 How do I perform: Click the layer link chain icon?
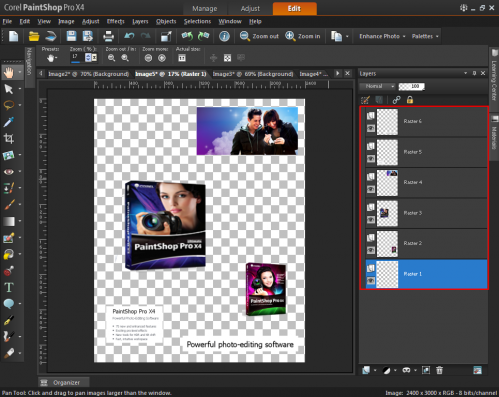point(396,100)
